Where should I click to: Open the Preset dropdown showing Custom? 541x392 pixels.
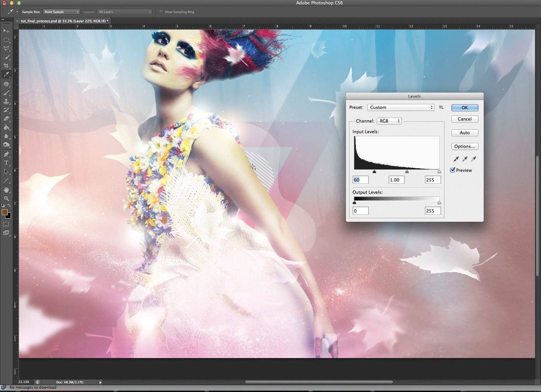pyautogui.click(x=401, y=107)
